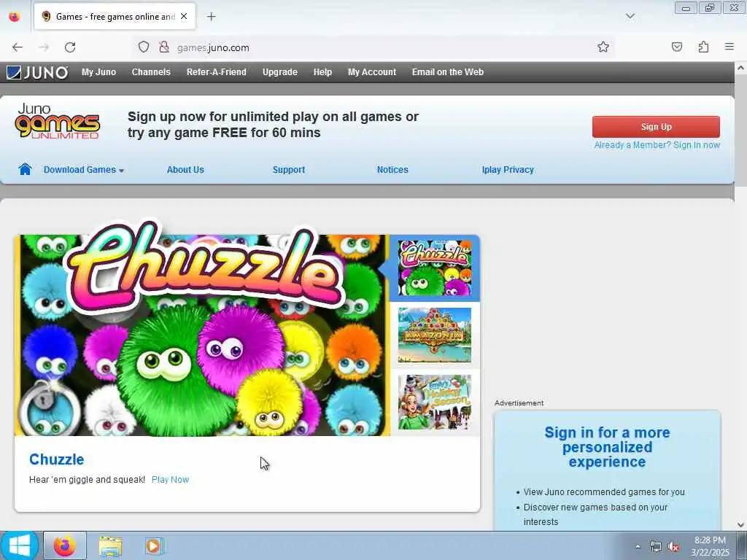Open File Explorer from the taskbar
The width and height of the screenshot is (747, 560).
coord(111,546)
